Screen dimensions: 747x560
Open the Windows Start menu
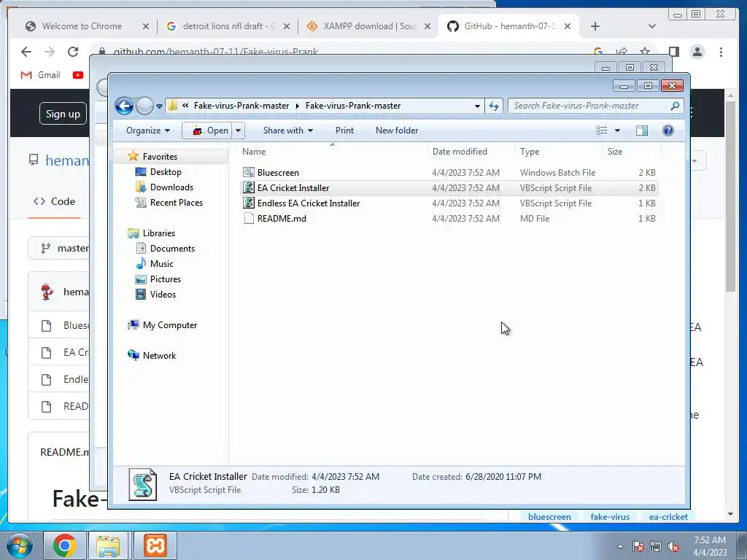[19, 545]
